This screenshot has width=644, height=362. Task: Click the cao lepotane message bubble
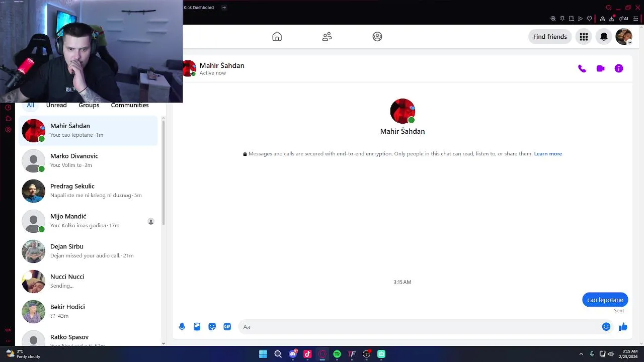(x=605, y=300)
